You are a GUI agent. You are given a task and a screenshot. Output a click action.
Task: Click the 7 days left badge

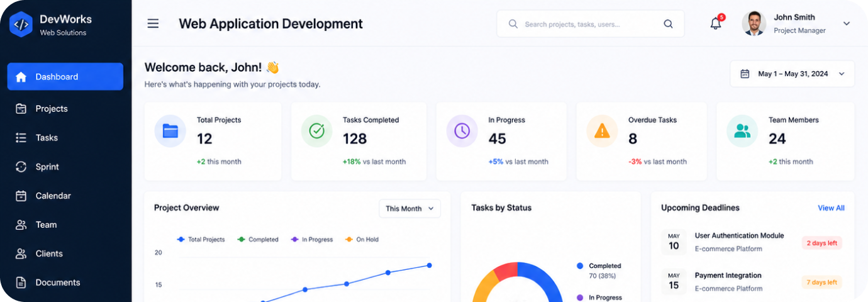tap(821, 282)
